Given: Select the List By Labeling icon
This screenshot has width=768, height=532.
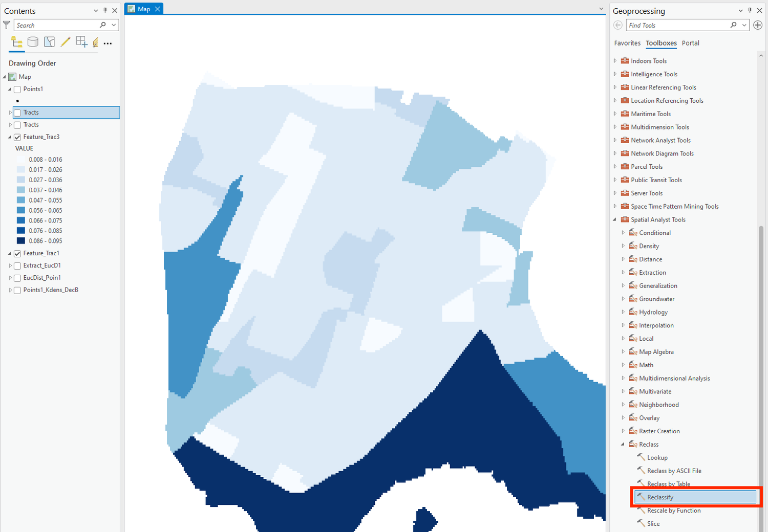Looking at the screenshot, I should click(x=95, y=42).
